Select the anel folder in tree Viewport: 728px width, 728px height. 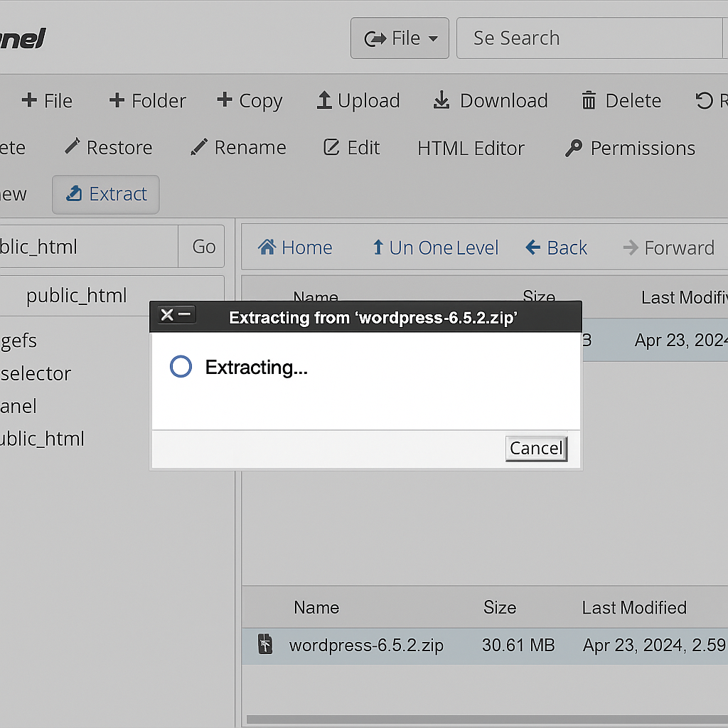coord(18,406)
